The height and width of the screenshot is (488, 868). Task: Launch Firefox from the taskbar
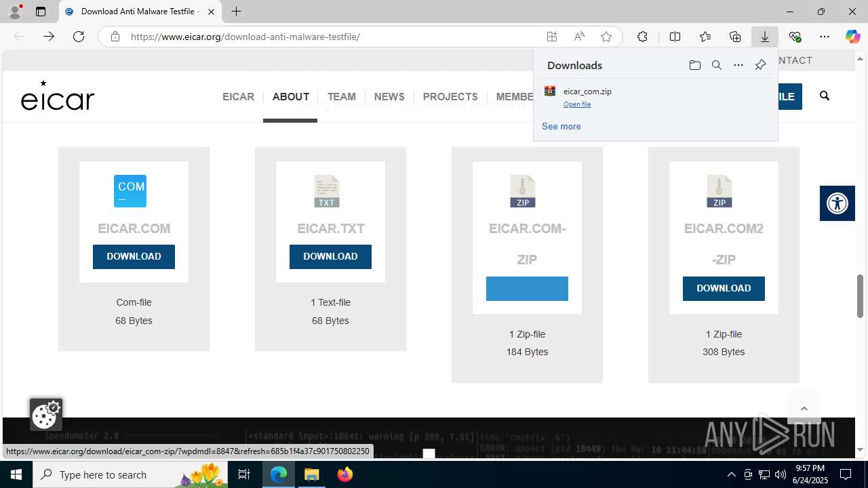[345, 474]
